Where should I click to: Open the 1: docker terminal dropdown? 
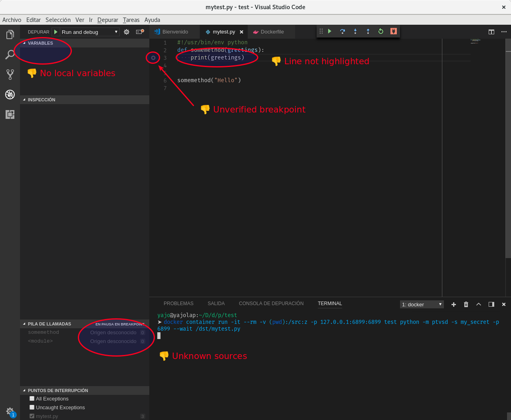point(422,304)
